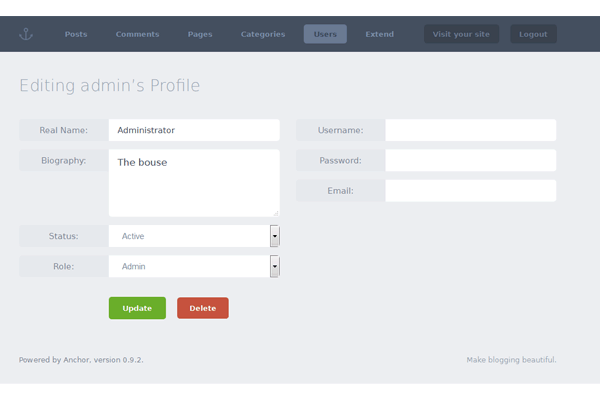This screenshot has width=600, height=400.
Task: Click the Status dropdown arrow
Action: point(275,236)
